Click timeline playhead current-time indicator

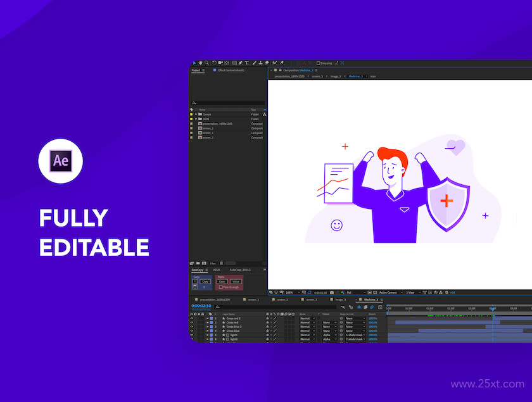[493, 309]
